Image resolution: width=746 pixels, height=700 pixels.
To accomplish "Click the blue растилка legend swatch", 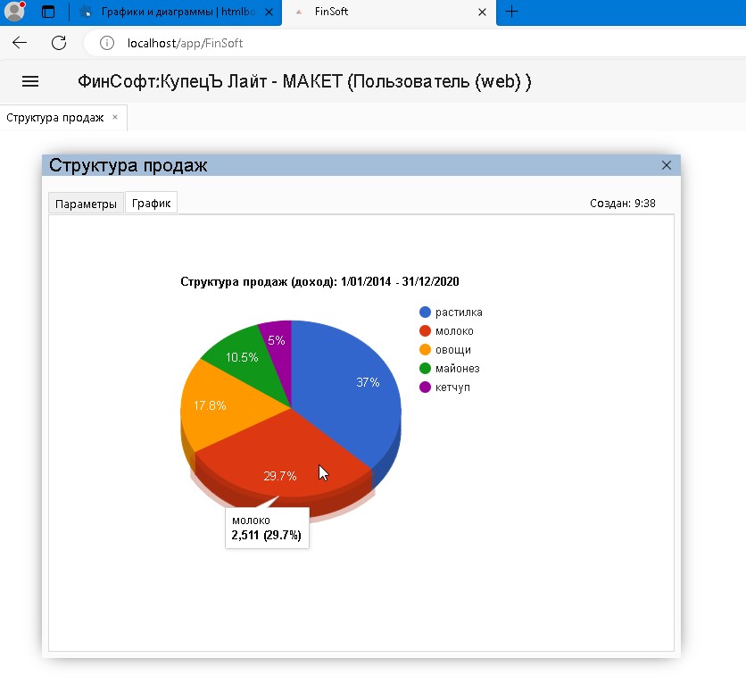I will tap(426, 312).
